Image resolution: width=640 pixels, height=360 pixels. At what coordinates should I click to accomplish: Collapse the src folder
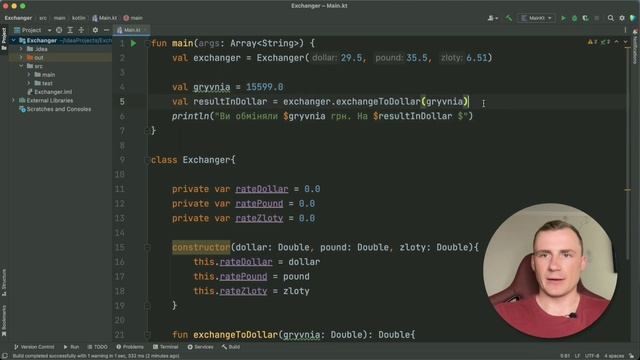(21, 66)
